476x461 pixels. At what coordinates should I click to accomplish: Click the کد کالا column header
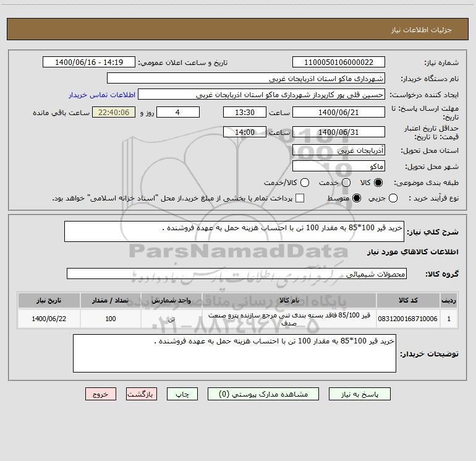click(408, 300)
